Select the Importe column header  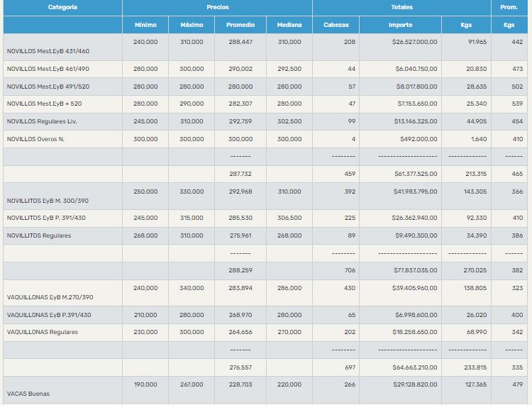click(400, 25)
